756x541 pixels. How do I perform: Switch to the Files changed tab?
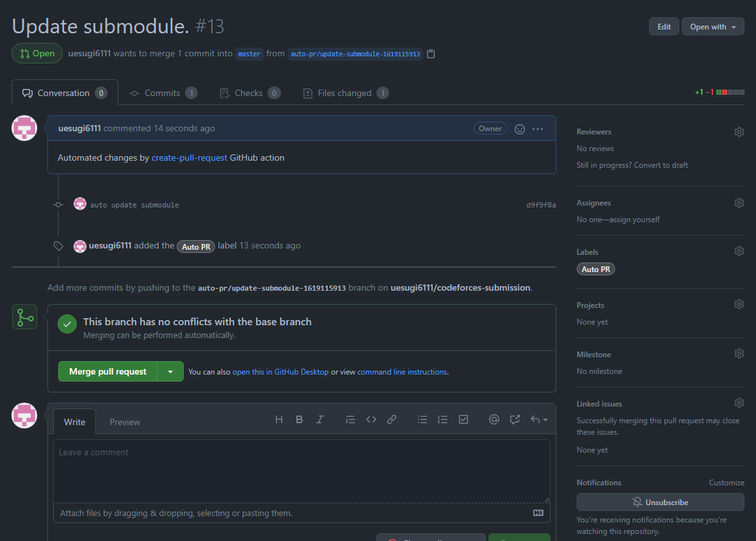pyautogui.click(x=345, y=93)
